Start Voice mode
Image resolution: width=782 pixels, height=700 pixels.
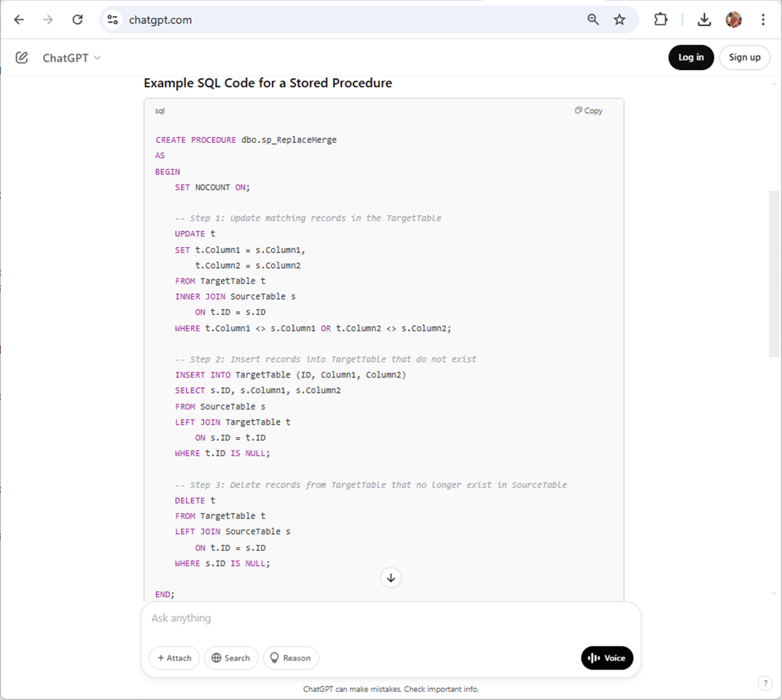[x=607, y=658]
